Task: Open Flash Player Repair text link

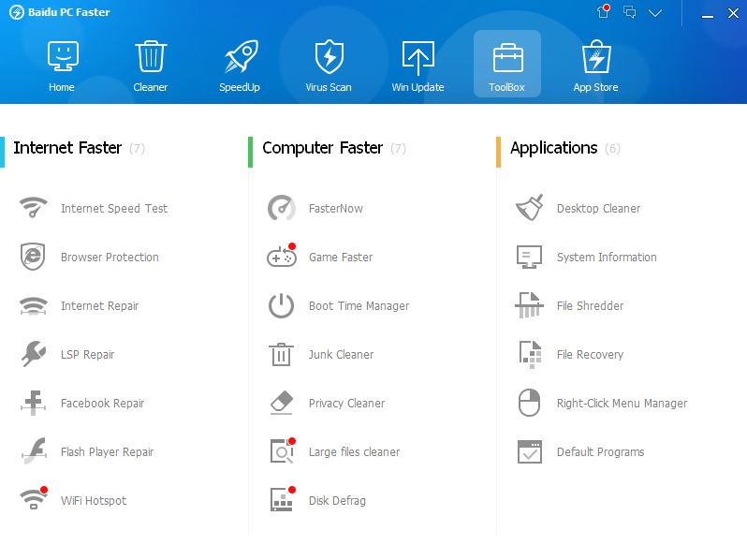Action: pyautogui.click(x=108, y=451)
